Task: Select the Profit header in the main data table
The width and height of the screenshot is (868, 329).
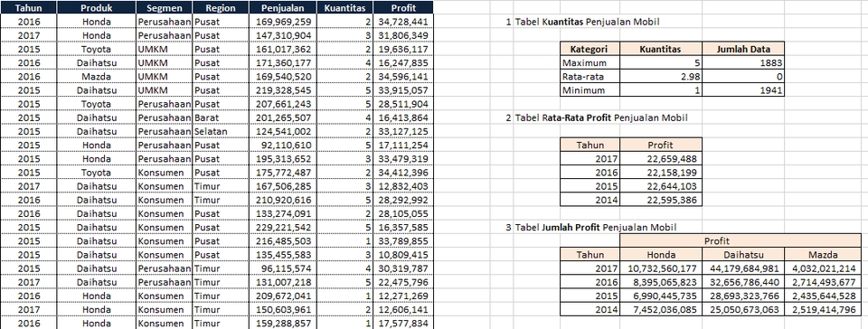Action: [403, 8]
